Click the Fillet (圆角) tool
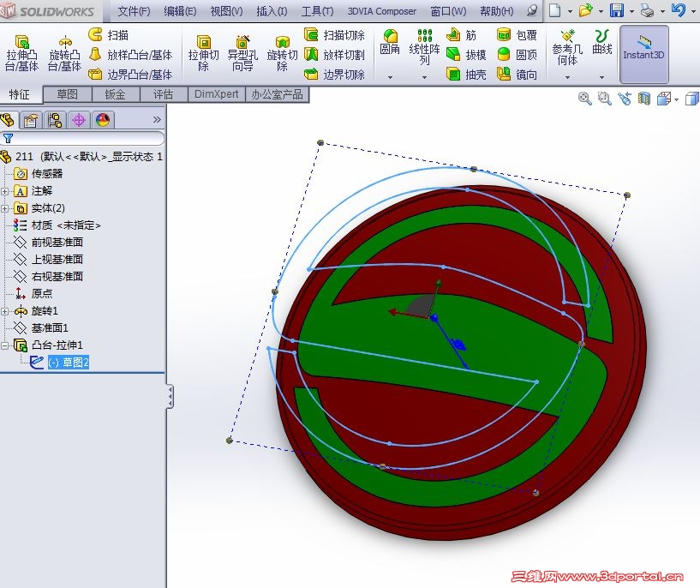Screen dimensions: 700x588 coord(390,42)
